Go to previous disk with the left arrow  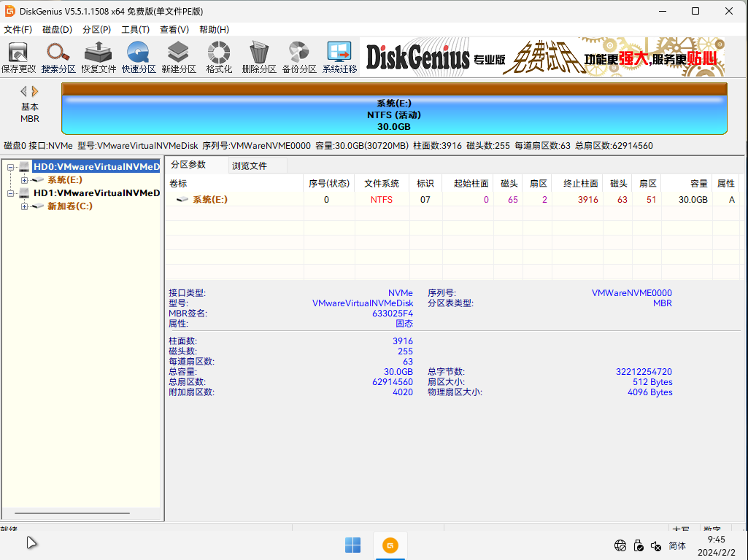pos(23,91)
